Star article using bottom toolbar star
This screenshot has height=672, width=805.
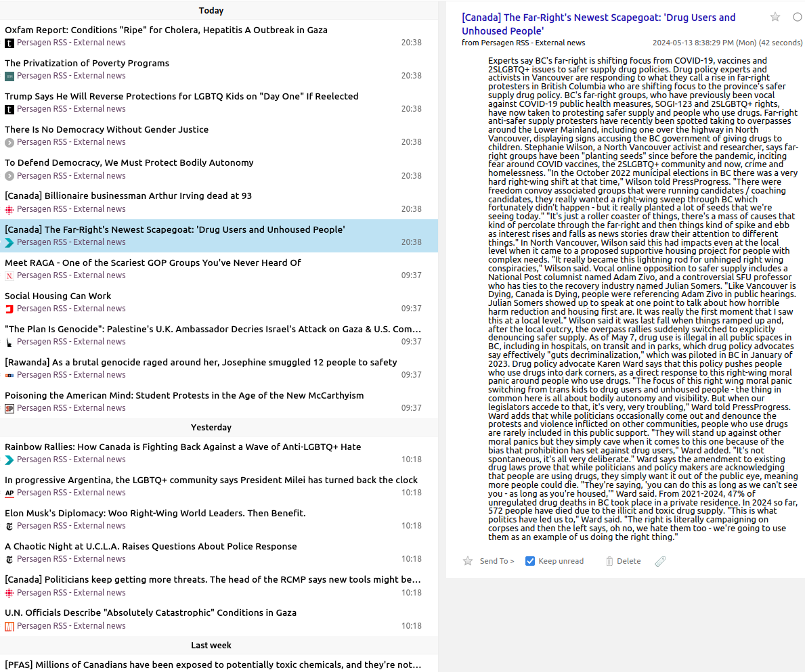click(x=468, y=561)
